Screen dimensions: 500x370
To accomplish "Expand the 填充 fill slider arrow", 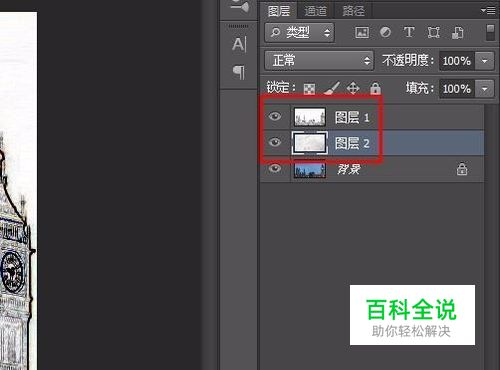I will [x=485, y=89].
